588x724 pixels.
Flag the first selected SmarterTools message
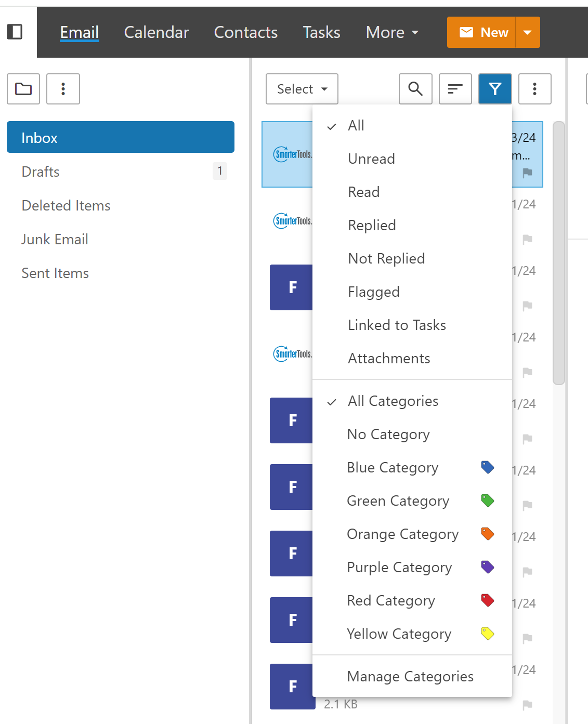coord(527,173)
